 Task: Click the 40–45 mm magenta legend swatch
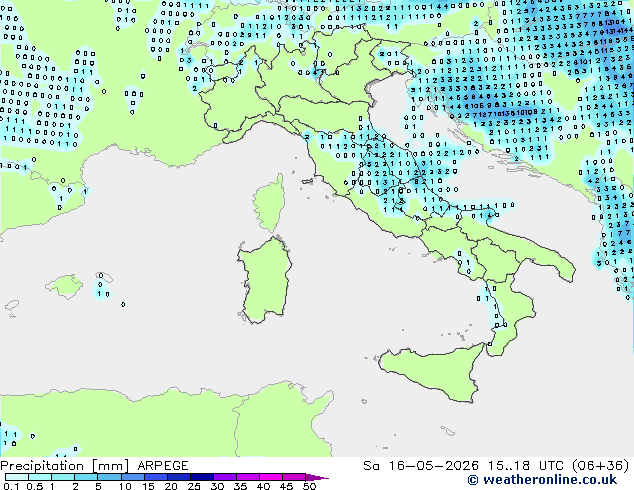click(x=271, y=477)
